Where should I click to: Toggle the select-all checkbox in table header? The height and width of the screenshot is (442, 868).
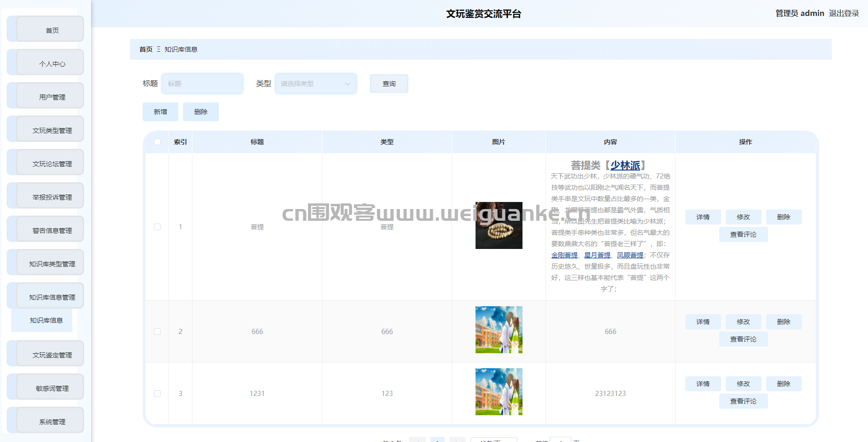157,142
